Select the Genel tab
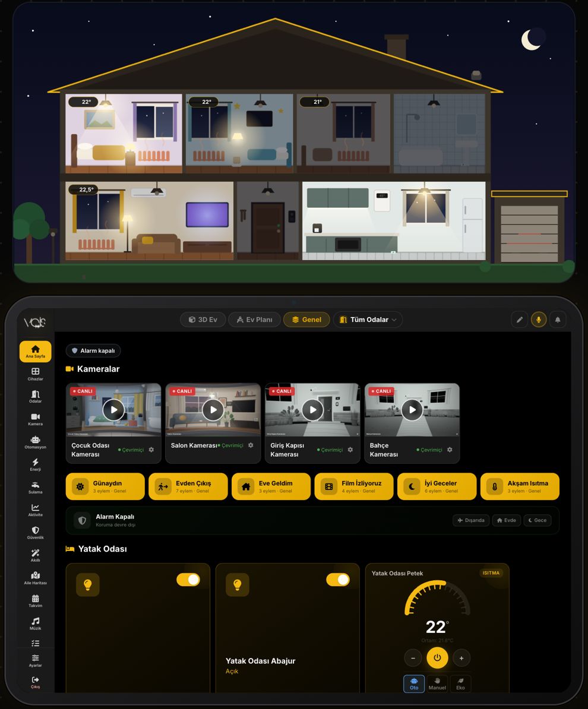The height and width of the screenshot is (709, 588). click(306, 319)
